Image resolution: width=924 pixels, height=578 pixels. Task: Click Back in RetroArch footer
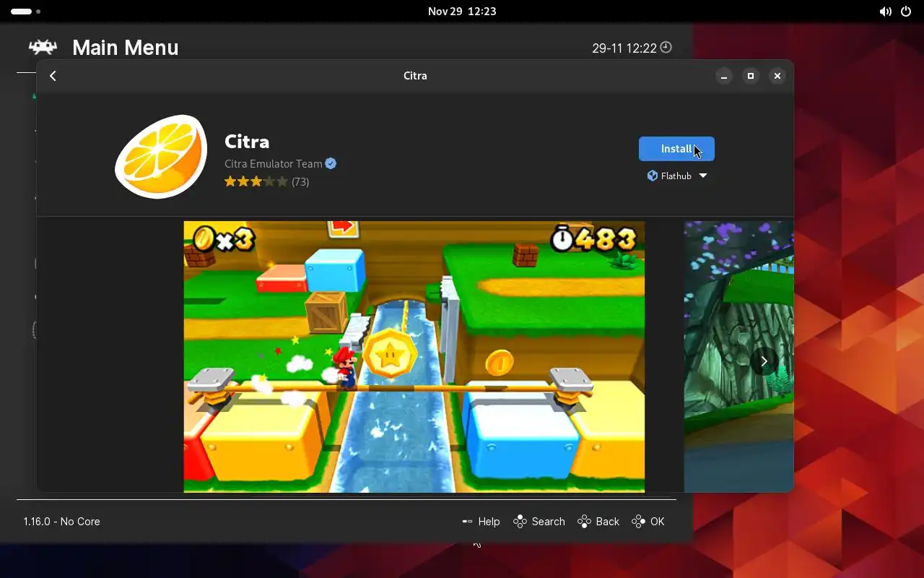[598, 522]
